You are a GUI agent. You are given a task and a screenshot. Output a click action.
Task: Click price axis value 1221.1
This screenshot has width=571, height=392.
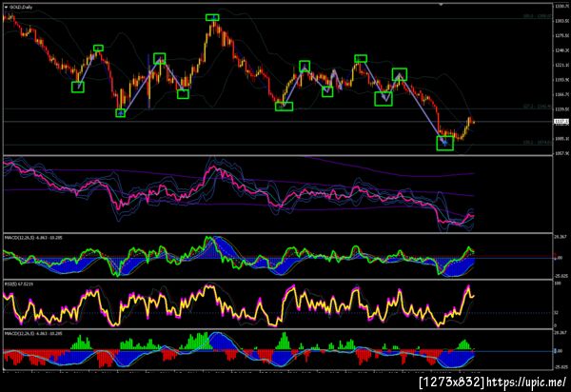561,65
